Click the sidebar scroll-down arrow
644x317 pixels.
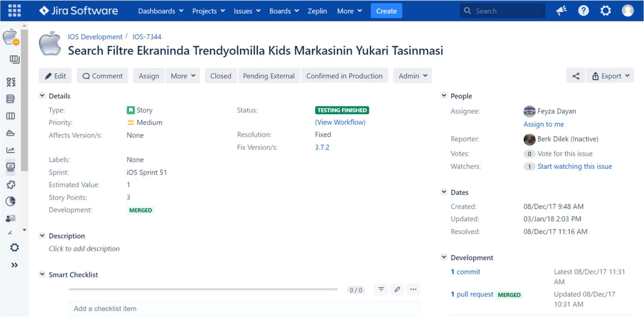point(24,230)
